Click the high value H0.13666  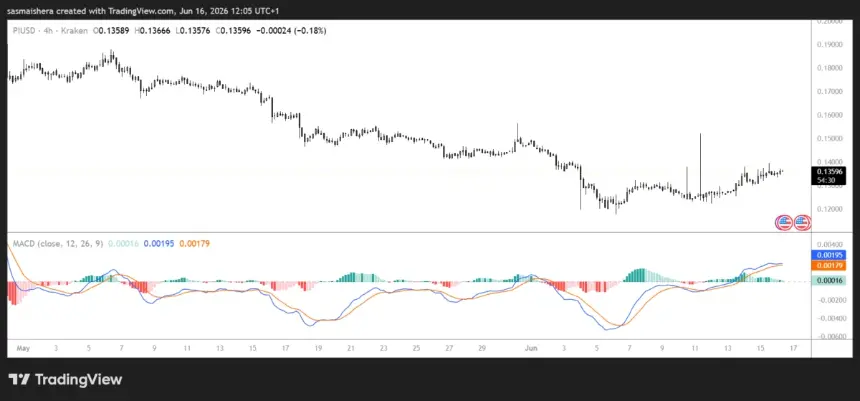(x=153, y=31)
